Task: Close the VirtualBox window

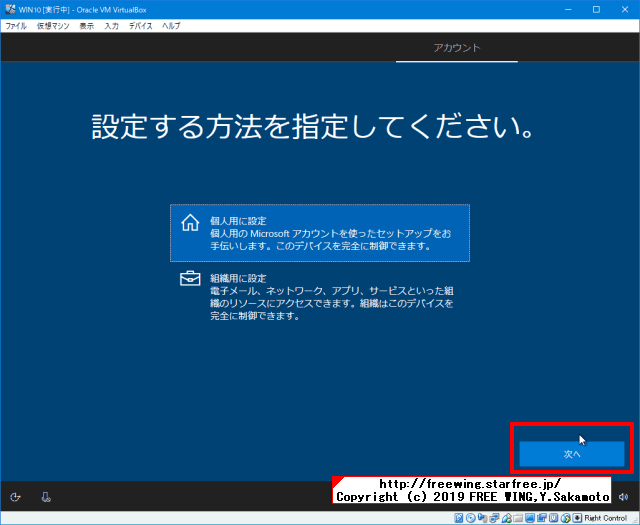Action: click(x=625, y=9)
